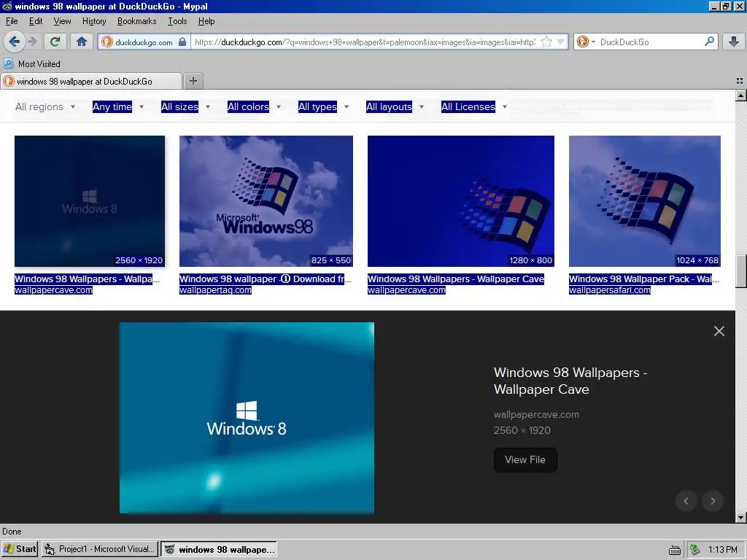Click the DuckDuckGo search engine selector icon
The width and height of the screenshot is (747, 560).
point(586,42)
